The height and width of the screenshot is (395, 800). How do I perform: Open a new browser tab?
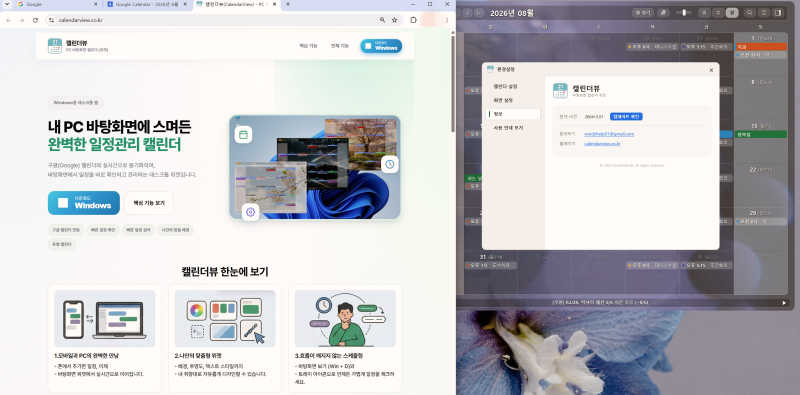point(288,4)
